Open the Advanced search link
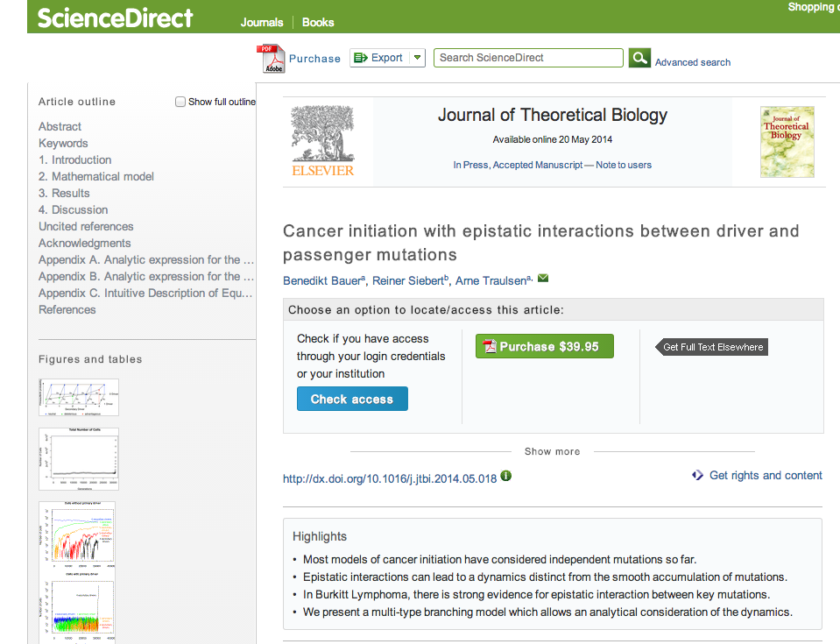The height and width of the screenshot is (644, 840). click(x=692, y=62)
